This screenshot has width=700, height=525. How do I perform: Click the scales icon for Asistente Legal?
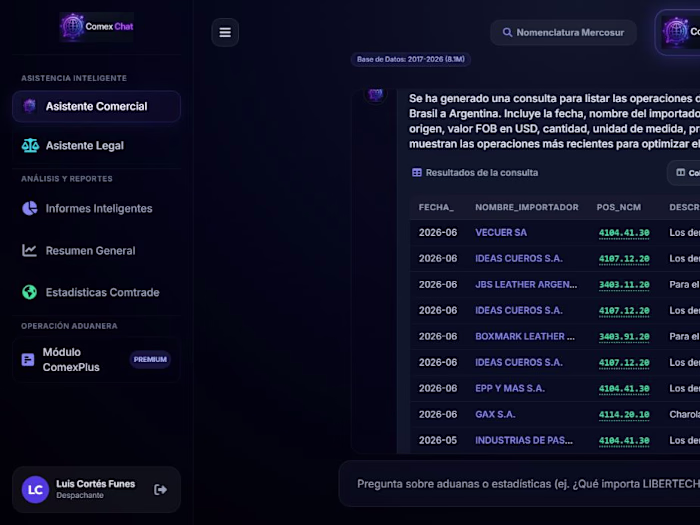30,146
